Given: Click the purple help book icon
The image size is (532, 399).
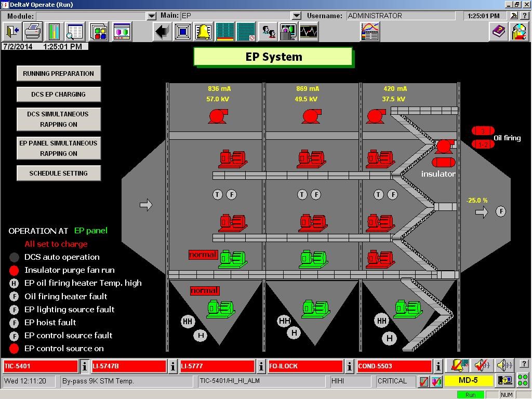Looking at the screenshot, I should (x=499, y=32).
